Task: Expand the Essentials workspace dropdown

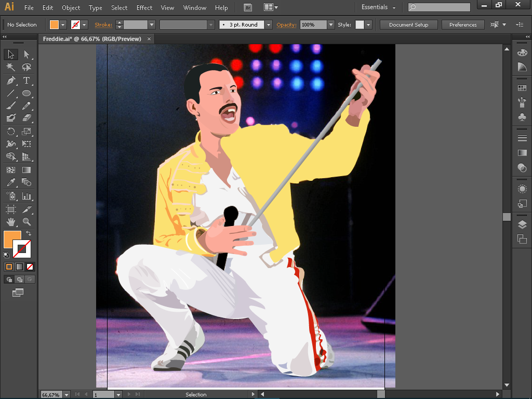Action: (x=379, y=8)
